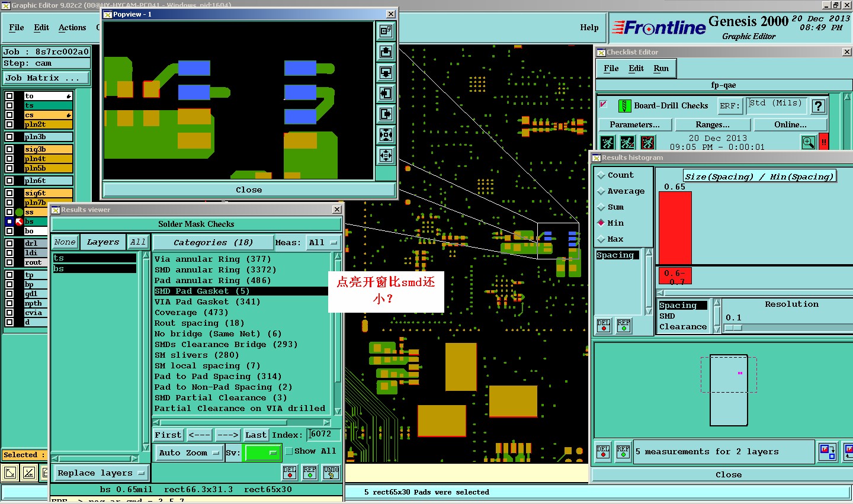Click the diagonal arrow tool icon bottom-left

click(x=10, y=473)
